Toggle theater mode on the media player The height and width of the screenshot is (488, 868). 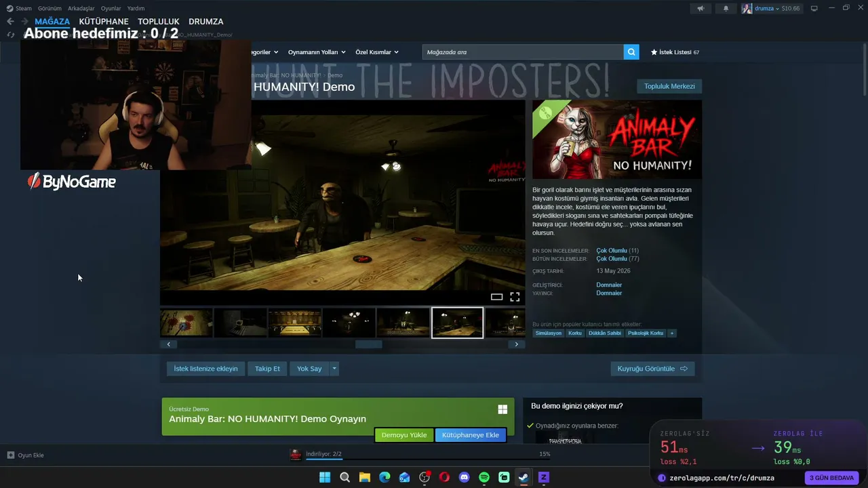[496, 297]
